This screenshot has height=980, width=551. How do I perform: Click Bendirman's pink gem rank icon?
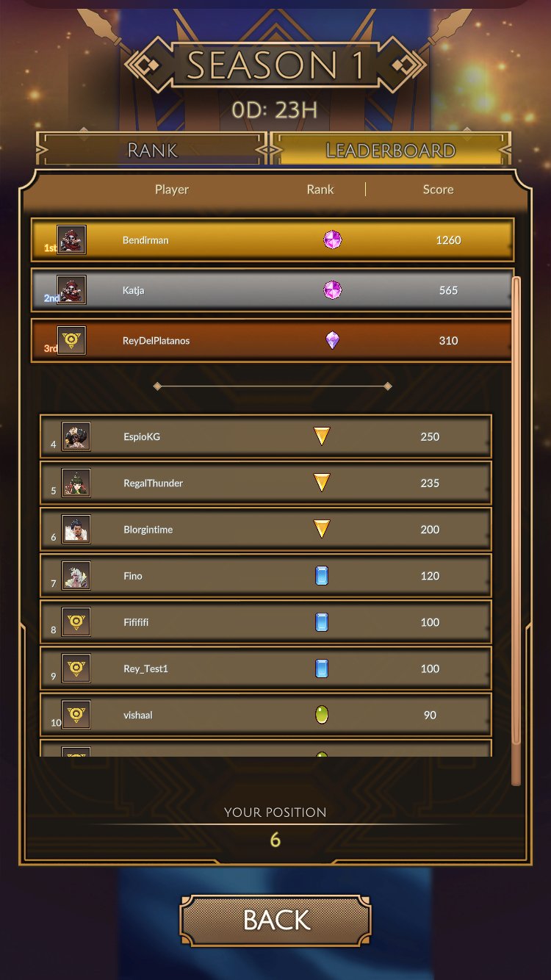click(333, 239)
